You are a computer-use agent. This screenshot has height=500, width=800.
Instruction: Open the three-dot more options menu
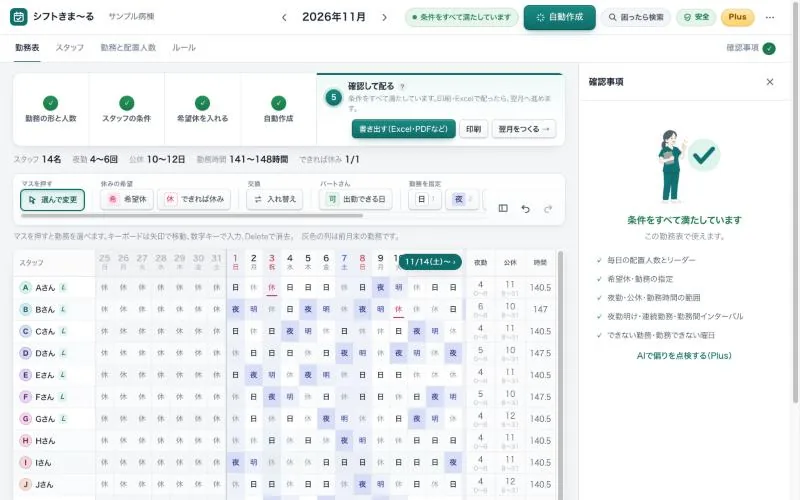pos(770,17)
